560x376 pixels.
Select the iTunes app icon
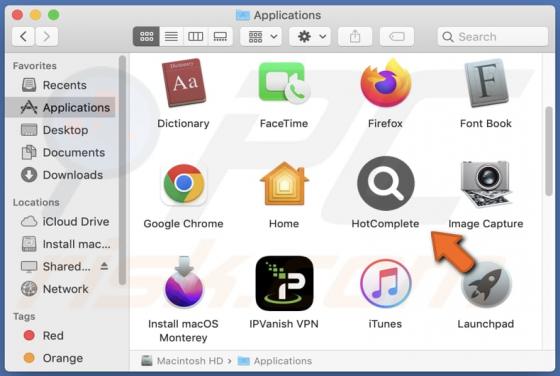[385, 284]
